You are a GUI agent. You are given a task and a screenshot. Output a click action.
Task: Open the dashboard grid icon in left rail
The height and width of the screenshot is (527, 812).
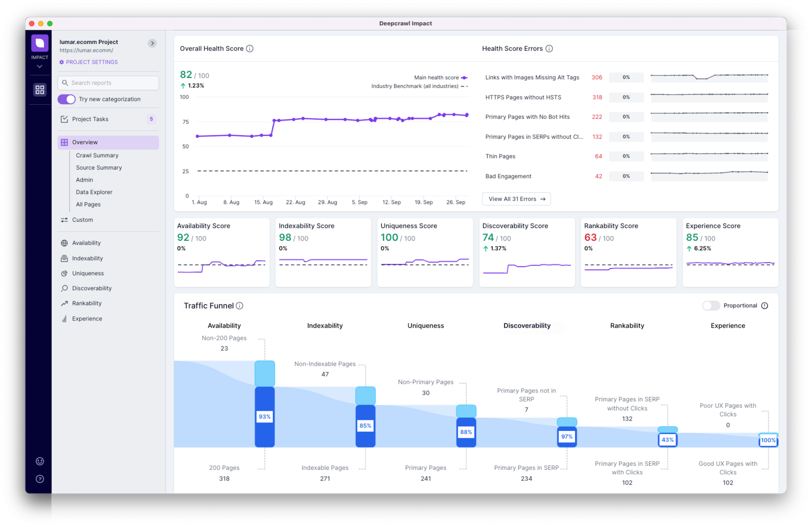[x=40, y=89]
